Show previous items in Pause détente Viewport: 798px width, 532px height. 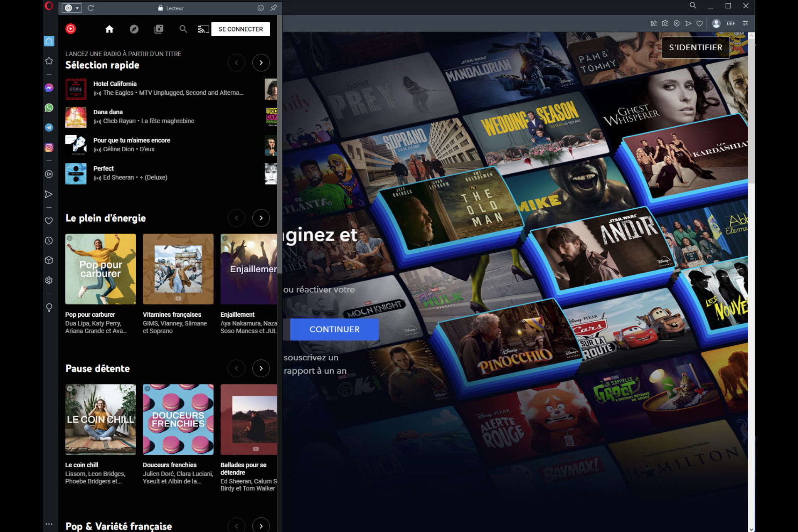236,368
